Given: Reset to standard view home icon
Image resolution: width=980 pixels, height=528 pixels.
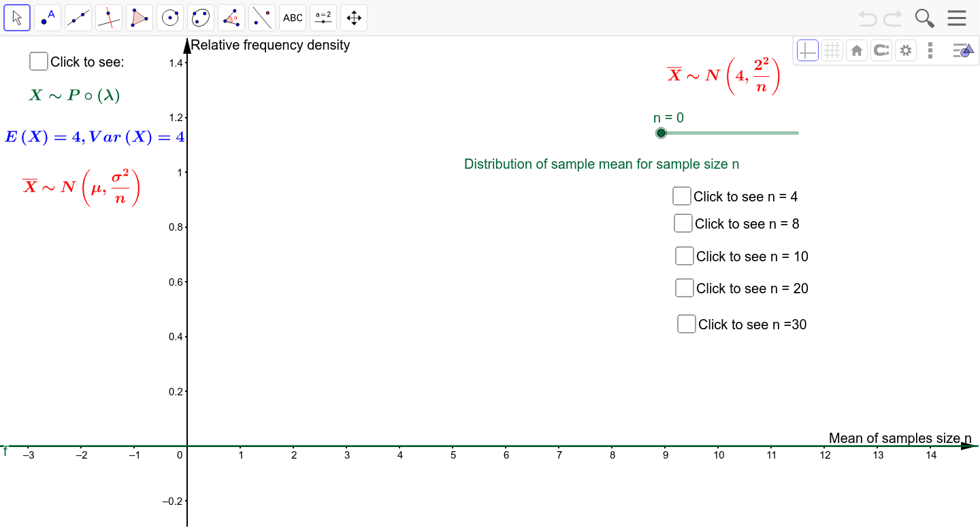Looking at the screenshot, I should point(857,50).
